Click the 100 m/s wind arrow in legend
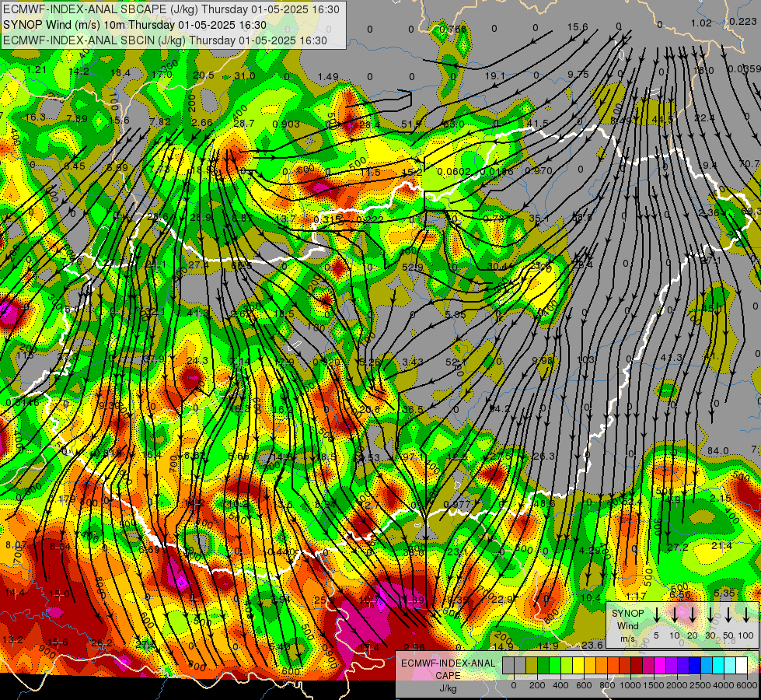The height and width of the screenshot is (700, 761). pos(746,615)
